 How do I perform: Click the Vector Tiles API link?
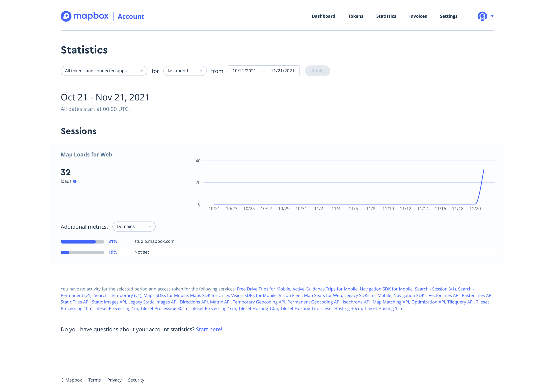[444, 295]
